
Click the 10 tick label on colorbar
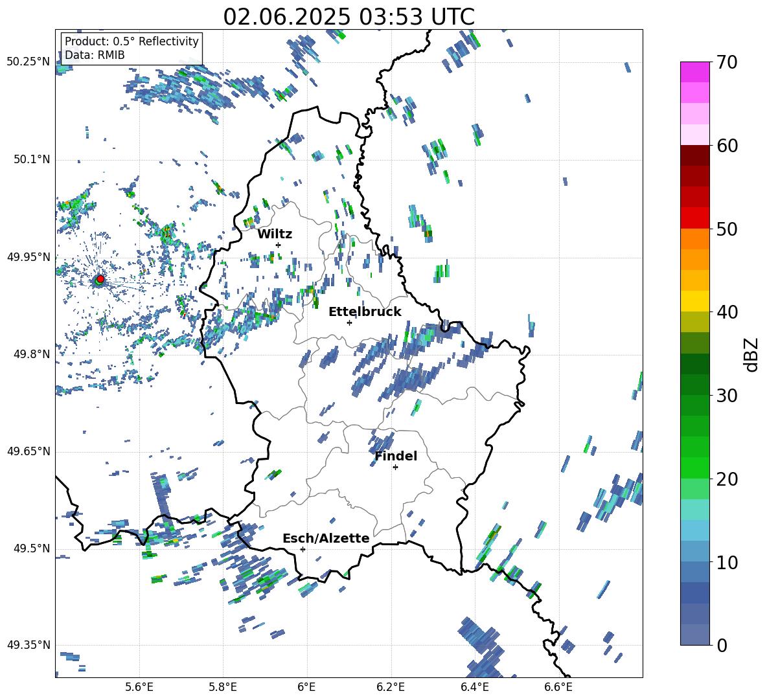[x=727, y=563]
